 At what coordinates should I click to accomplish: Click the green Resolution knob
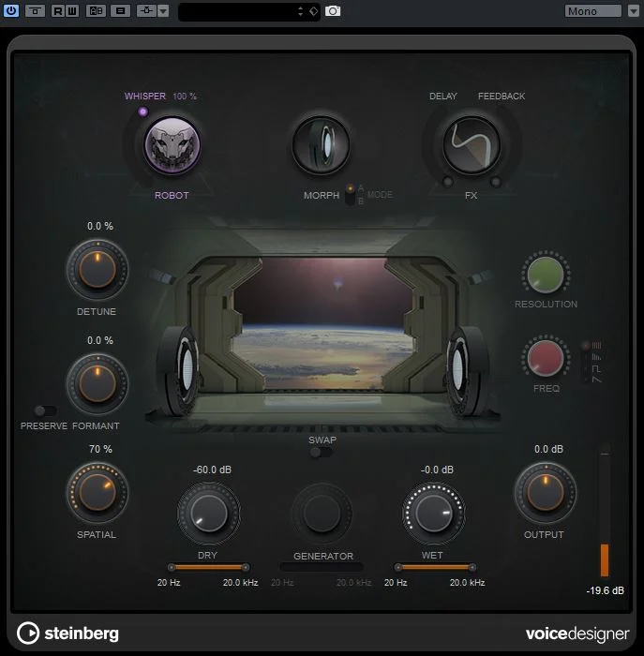click(546, 275)
